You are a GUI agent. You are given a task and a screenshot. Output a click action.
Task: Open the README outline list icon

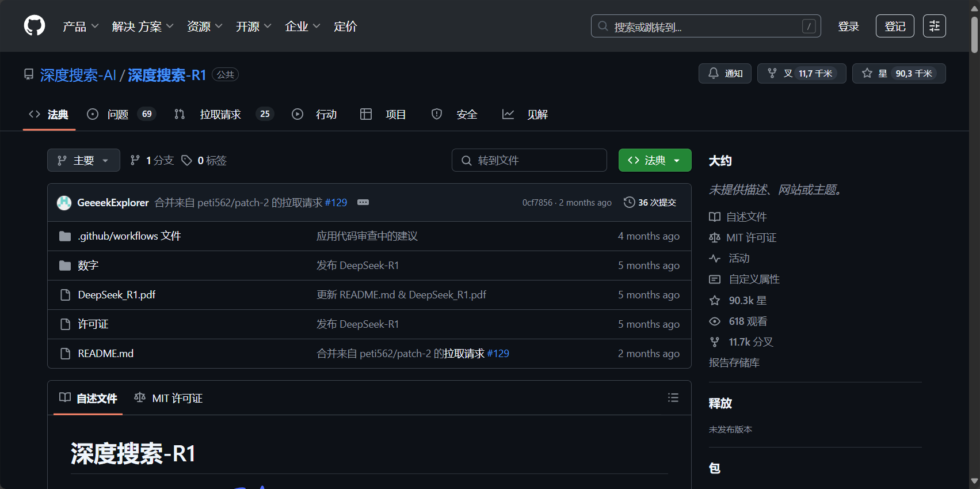pyautogui.click(x=673, y=397)
